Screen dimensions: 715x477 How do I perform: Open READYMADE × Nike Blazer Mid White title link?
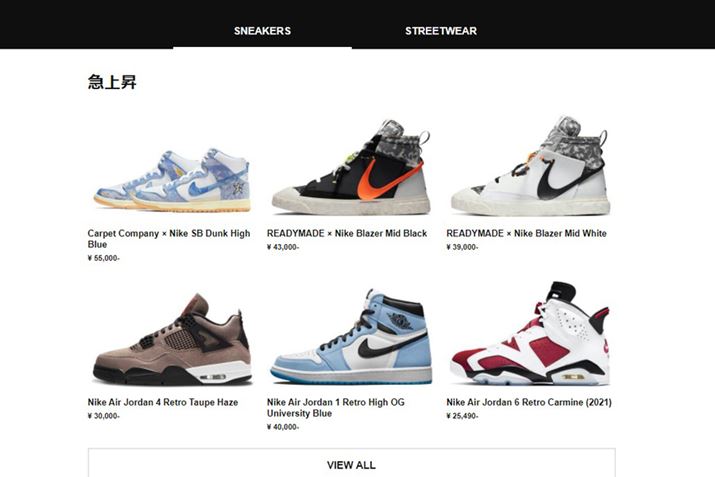click(x=526, y=233)
